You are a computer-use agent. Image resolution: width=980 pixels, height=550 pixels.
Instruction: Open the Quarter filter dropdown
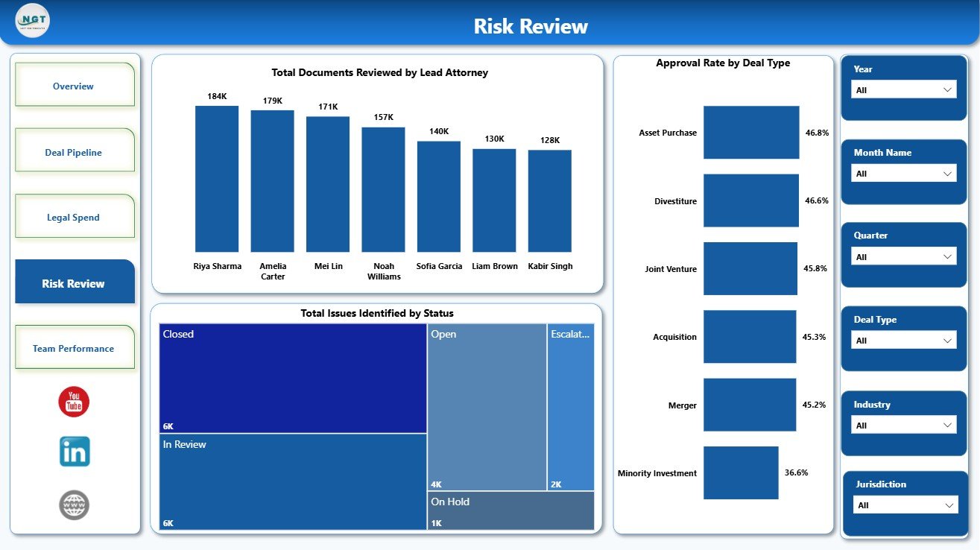pos(903,257)
